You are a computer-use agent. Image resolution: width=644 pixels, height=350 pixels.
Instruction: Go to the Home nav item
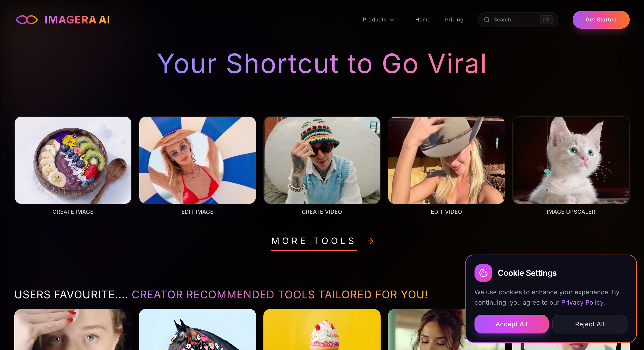click(423, 20)
